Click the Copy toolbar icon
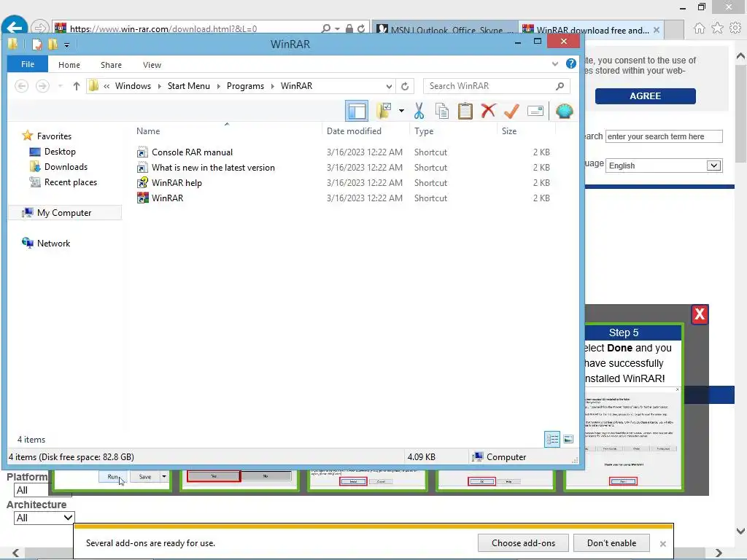747x560 pixels. [441, 111]
